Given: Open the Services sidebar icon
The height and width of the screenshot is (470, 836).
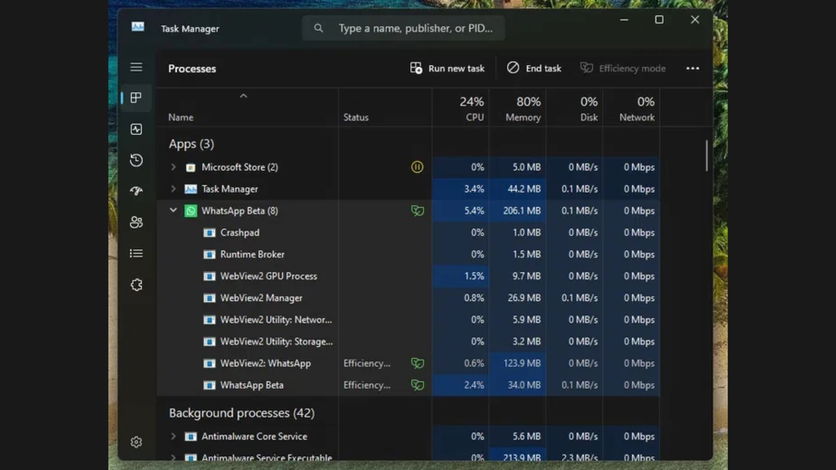Looking at the screenshot, I should (136, 285).
